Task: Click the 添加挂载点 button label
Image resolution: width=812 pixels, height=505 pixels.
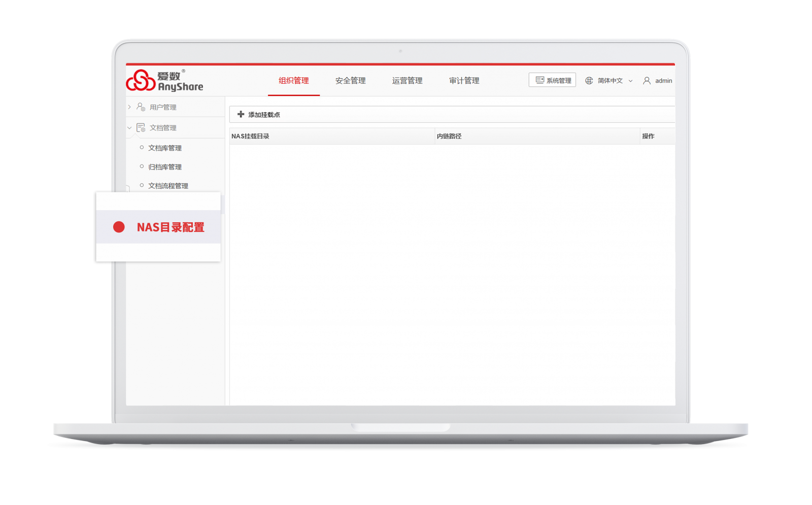Action: coord(264,115)
